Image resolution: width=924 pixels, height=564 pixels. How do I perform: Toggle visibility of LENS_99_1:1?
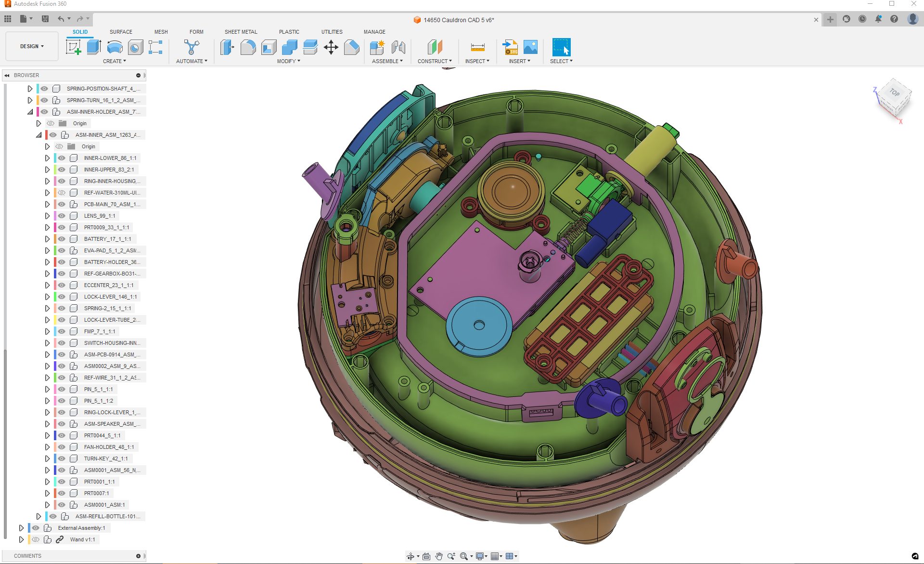pyautogui.click(x=62, y=216)
